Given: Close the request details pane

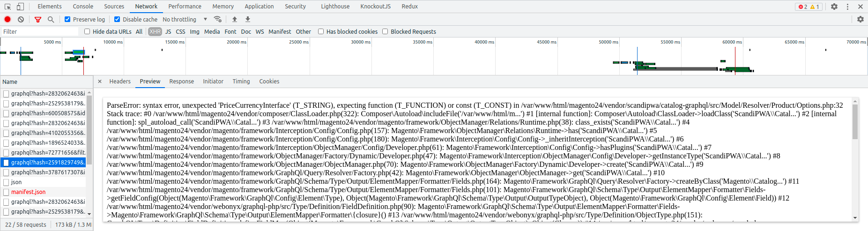Looking at the screenshot, I should point(100,82).
